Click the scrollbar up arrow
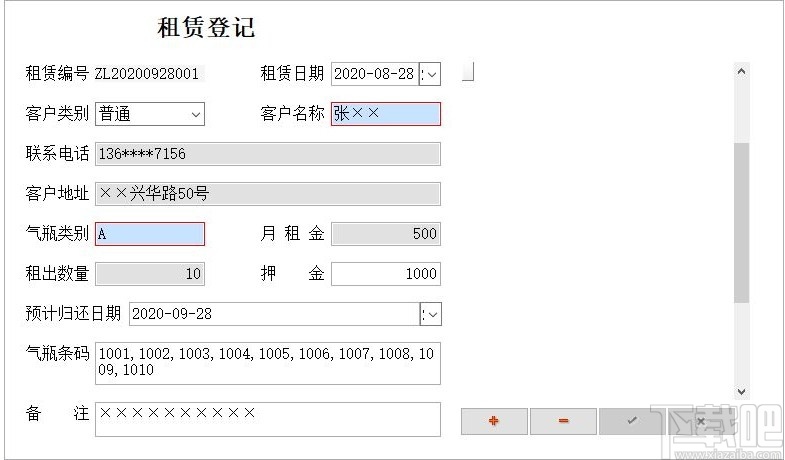This screenshot has width=785, height=460. 741,71
